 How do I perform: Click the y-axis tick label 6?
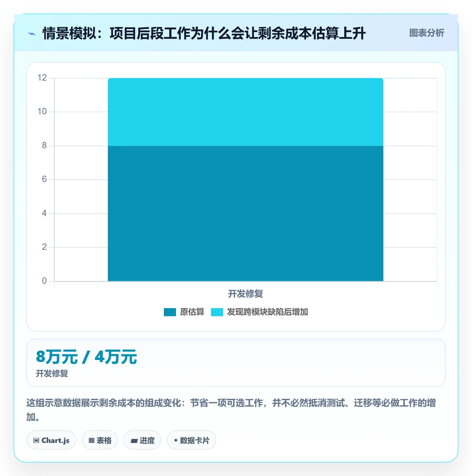[44, 179]
